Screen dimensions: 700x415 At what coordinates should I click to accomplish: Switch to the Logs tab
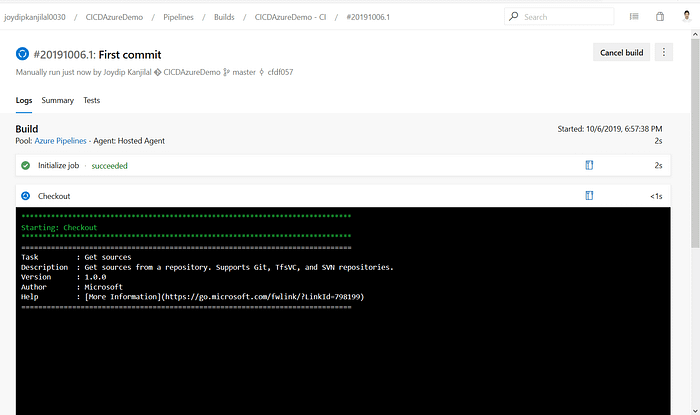click(x=24, y=100)
